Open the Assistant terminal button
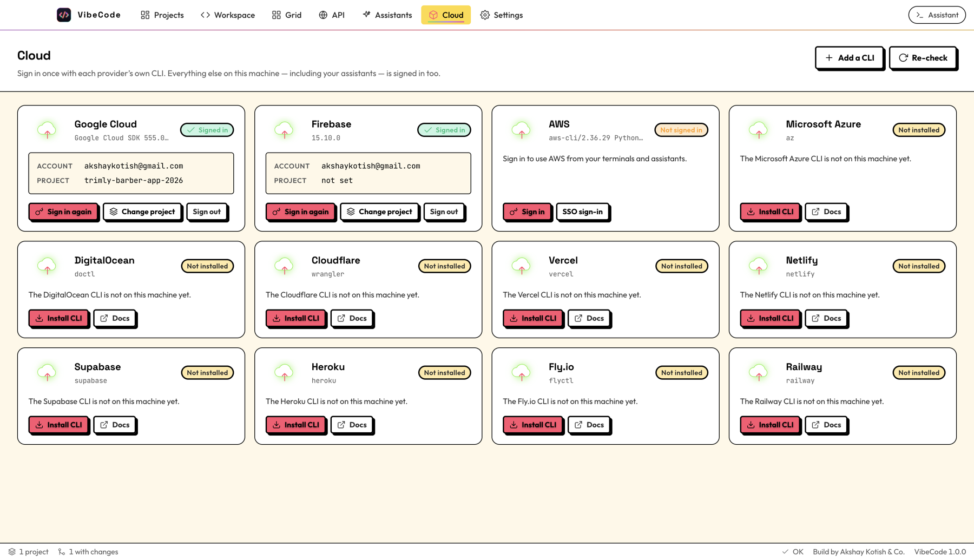974x560 pixels. [x=937, y=15]
